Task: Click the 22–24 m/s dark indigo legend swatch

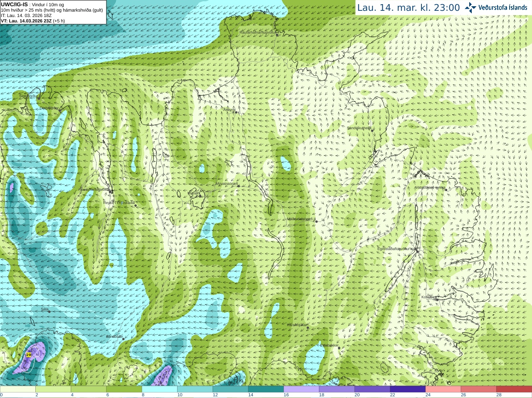Action: click(x=408, y=389)
